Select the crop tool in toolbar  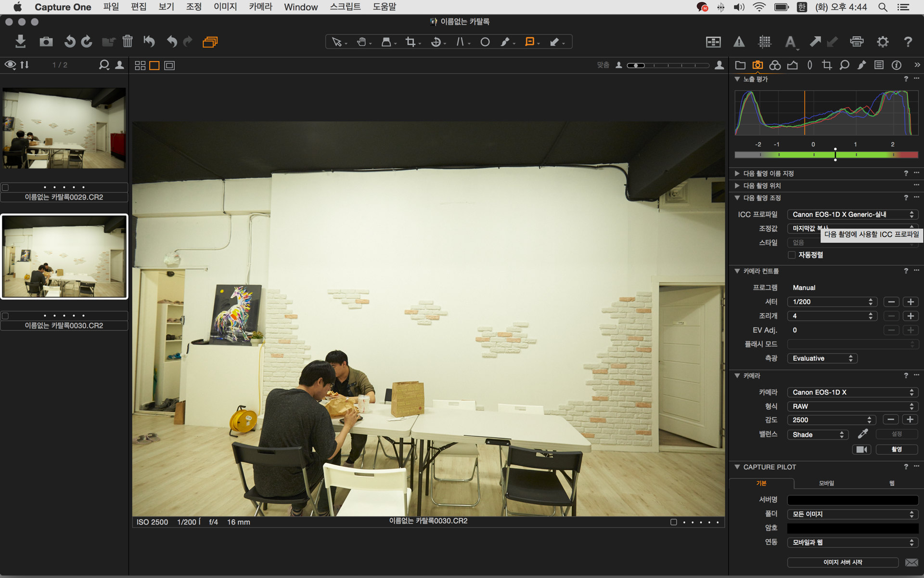click(411, 42)
